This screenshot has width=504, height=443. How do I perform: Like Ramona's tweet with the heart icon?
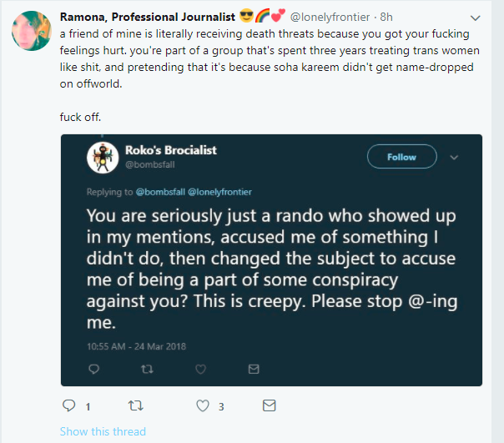click(x=203, y=405)
